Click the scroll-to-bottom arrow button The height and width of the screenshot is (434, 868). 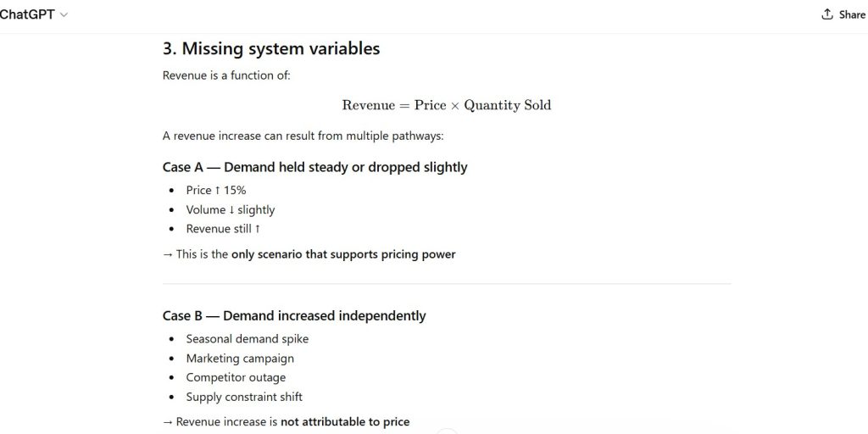click(447, 431)
